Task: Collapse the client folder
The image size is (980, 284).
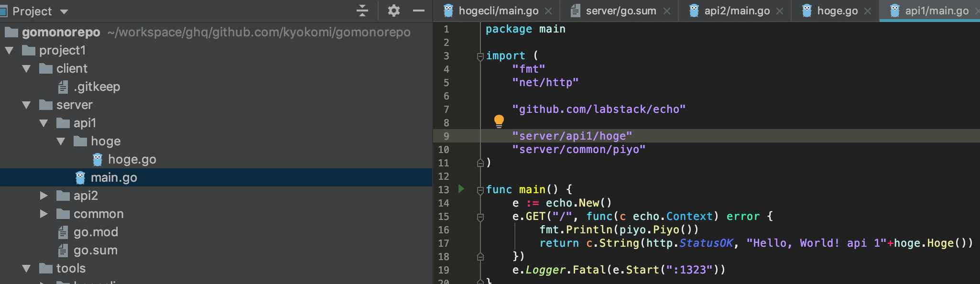Action: coord(26,68)
